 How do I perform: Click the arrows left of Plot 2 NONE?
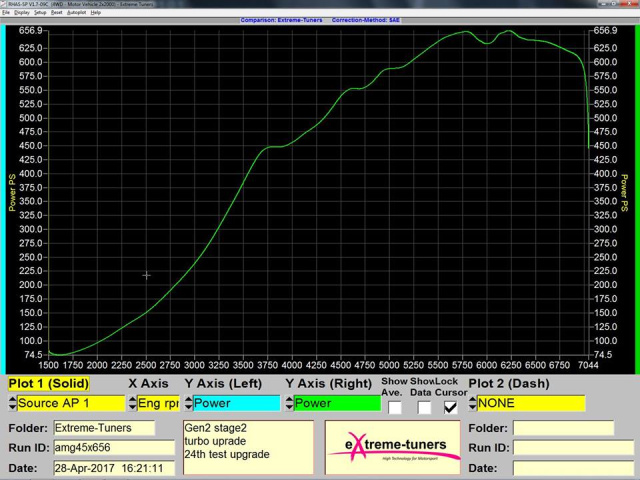tap(472, 404)
